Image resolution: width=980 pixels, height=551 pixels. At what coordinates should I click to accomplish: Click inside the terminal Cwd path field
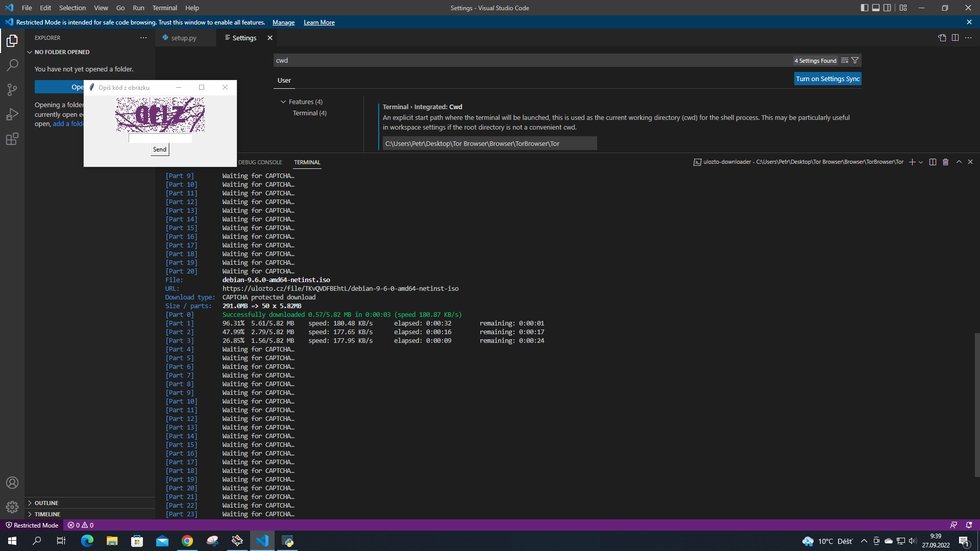[489, 143]
